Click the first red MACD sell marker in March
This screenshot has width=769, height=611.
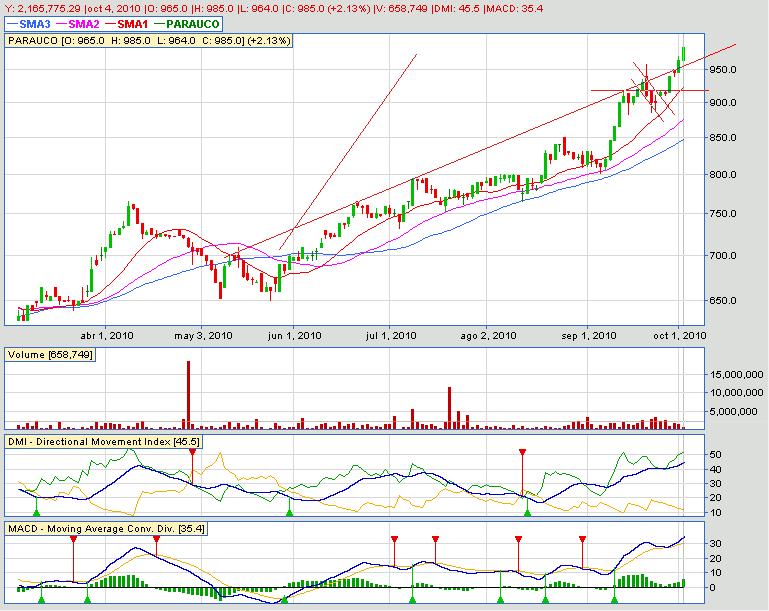pos(73,539)
